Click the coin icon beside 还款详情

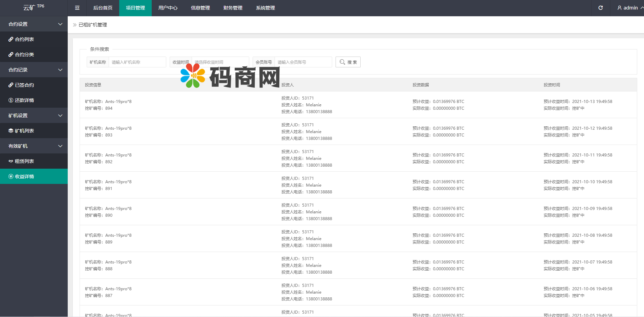click(11, 100)
